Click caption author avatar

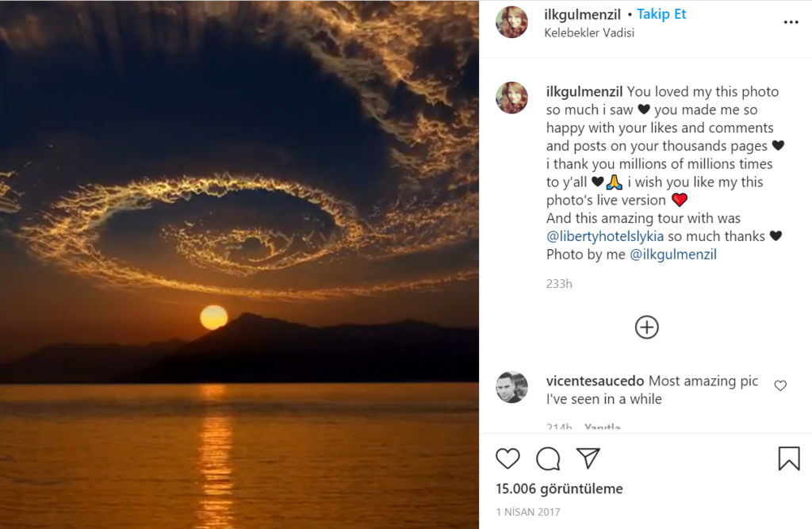coord(511,98)
